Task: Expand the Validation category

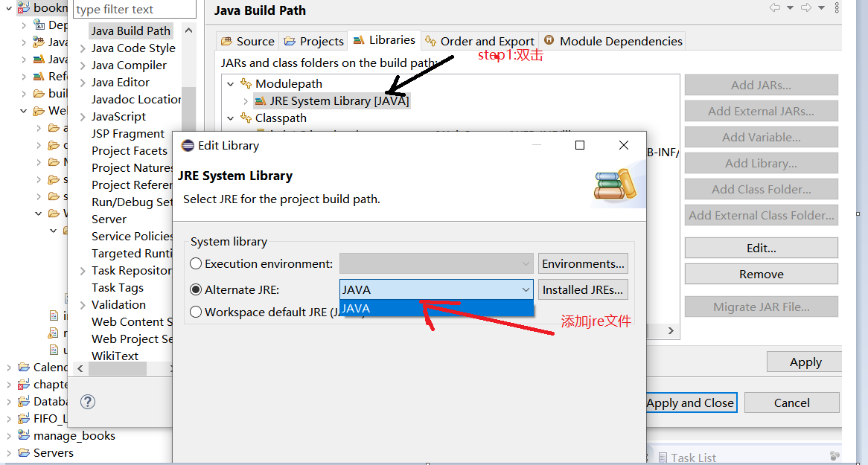Action: [83, 305]
